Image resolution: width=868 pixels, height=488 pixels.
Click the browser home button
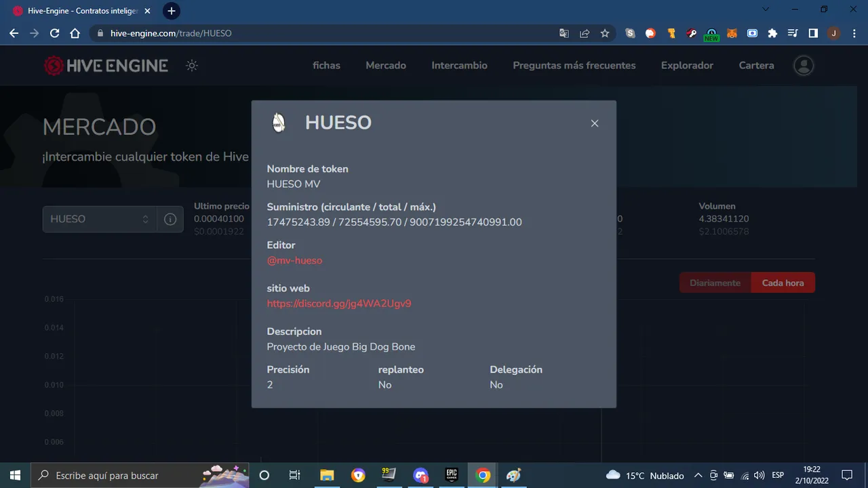75,33
